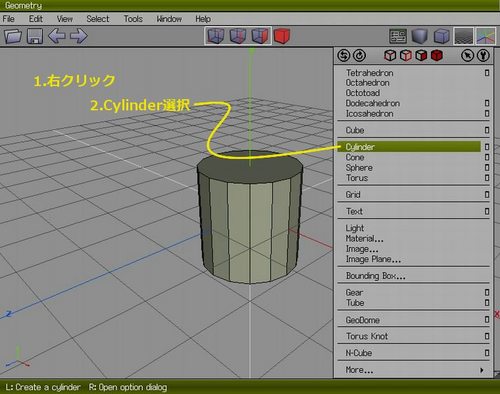The image size is (500, 394).
Task: Open the Cone option box
Action: click(487, 157)
